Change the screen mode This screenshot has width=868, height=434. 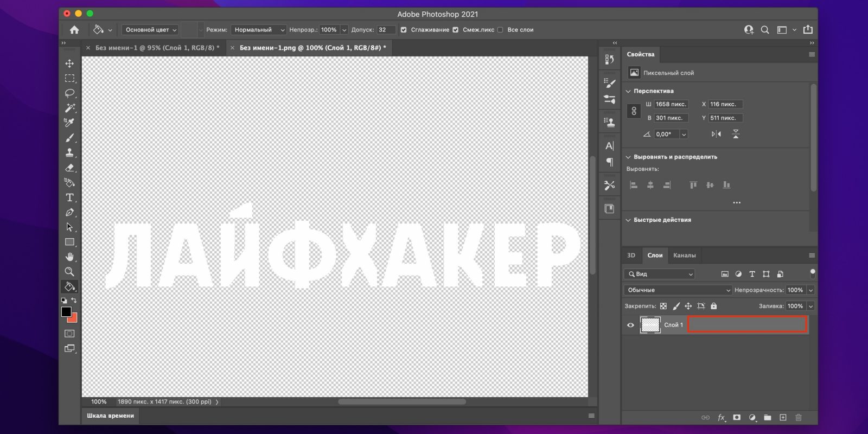[69, 348]
